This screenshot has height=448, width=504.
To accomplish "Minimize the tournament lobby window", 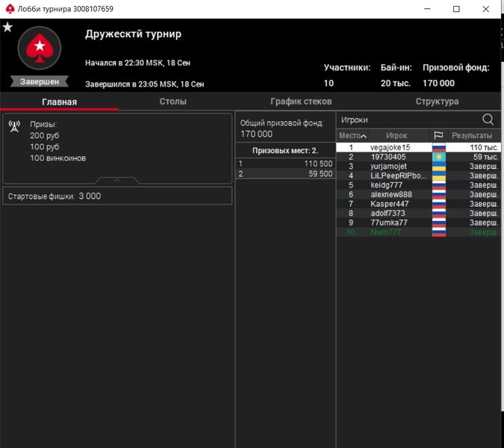I will coord(423,9).
